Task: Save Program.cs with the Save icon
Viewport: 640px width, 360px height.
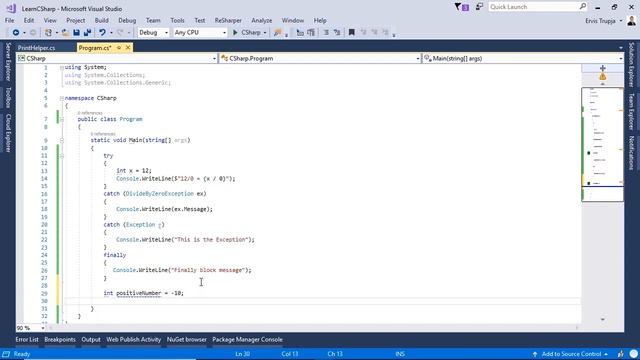Action: [x=76, y=32]
